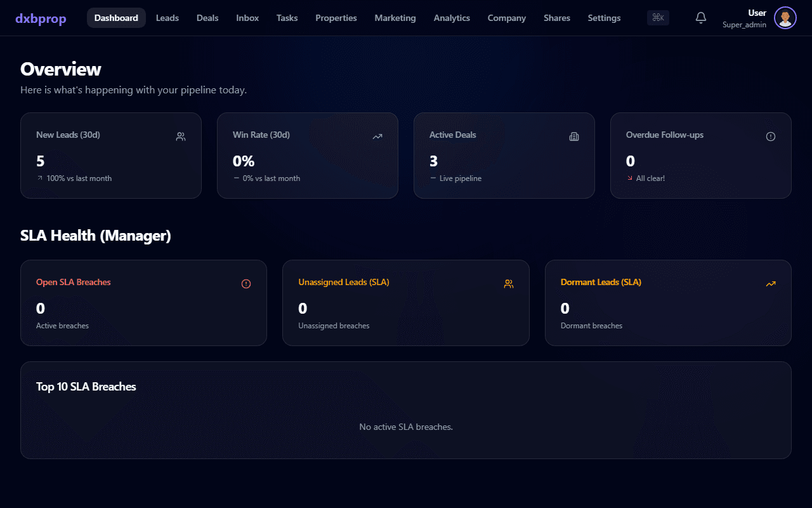Click the 0% vs last month text
The image size is (812, 508).
[272, 178]
